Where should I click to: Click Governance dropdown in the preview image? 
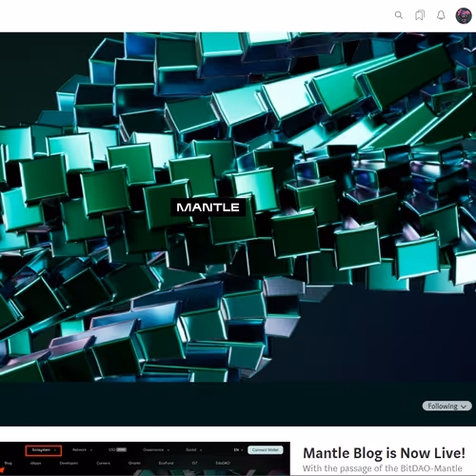(x=156, y=450)
